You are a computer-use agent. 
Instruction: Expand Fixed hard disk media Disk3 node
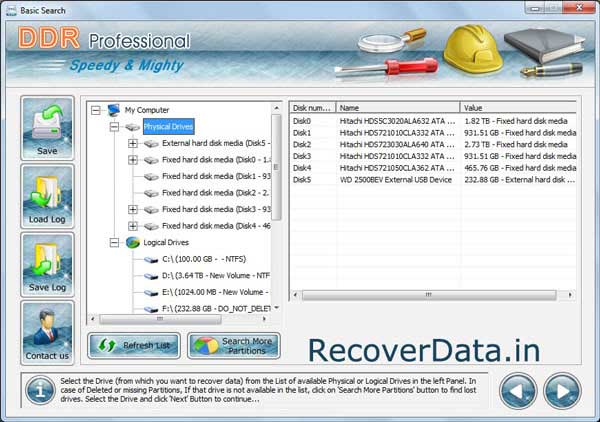click(x=133, y=209)
